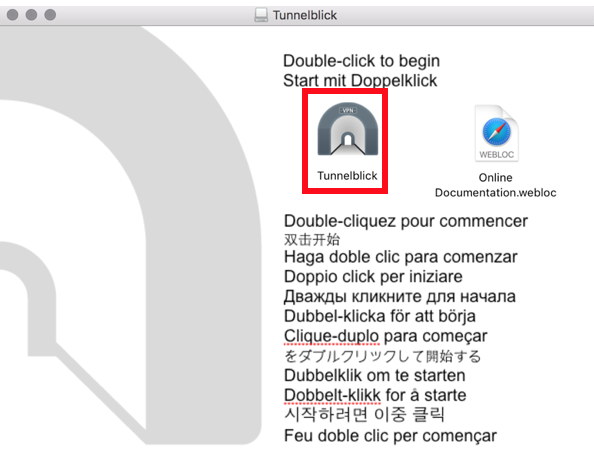594x460 pixels.
Task: Click the zoom window button
Action: 50,15
